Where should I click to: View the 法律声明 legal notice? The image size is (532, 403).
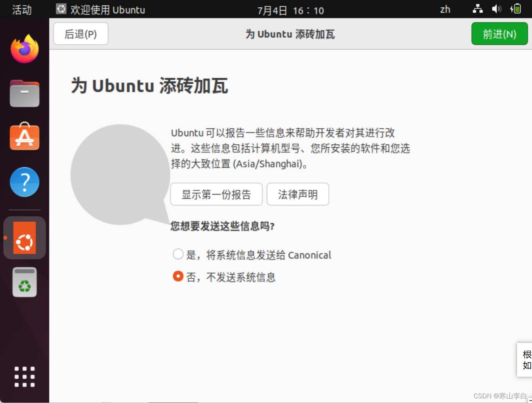(x=298, y=194)
